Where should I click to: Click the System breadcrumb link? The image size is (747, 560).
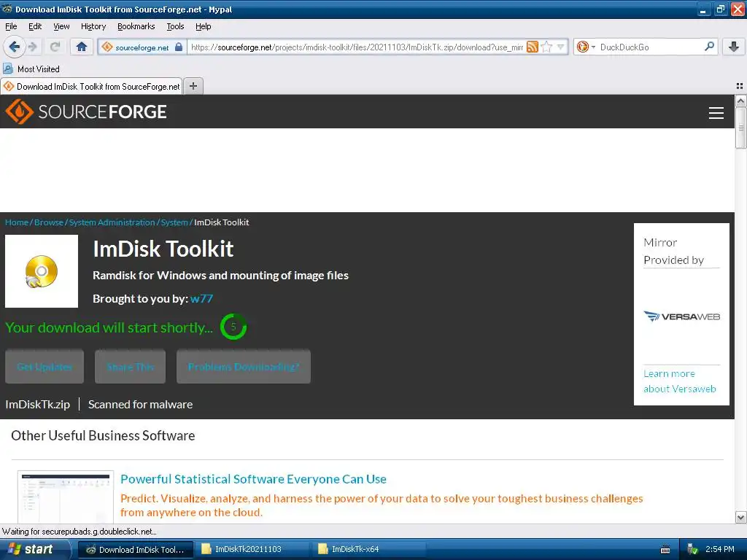pos(174,222)
